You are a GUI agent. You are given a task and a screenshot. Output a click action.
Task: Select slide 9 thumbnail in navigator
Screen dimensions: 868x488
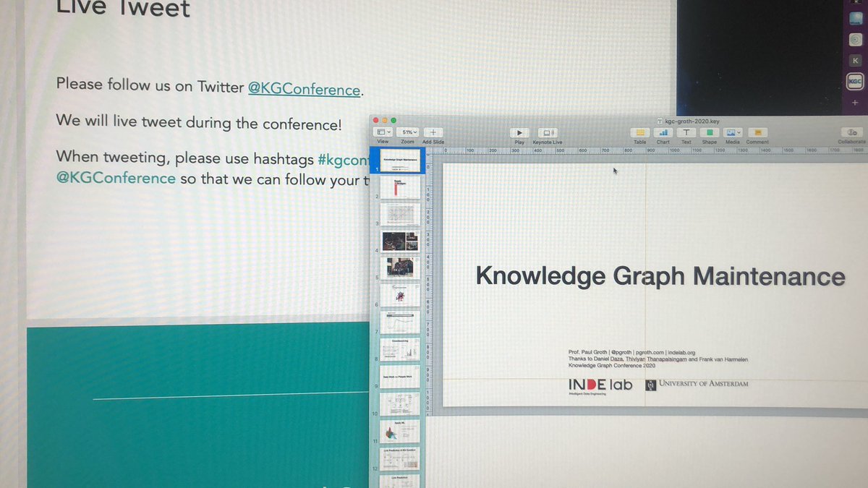pos(400,377)
